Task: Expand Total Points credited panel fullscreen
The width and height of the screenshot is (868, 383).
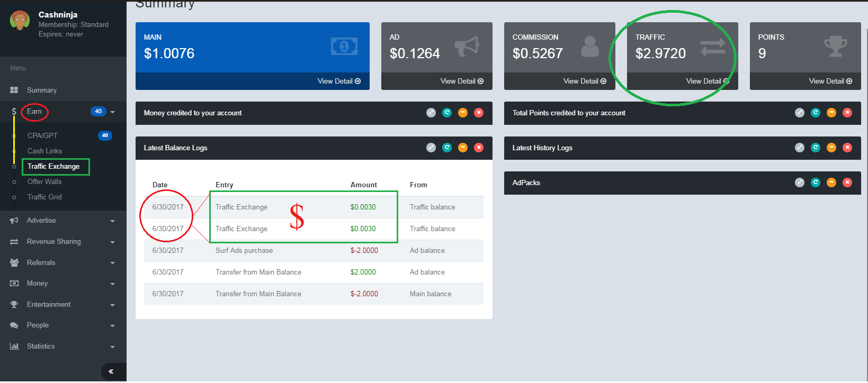Action: tap(800, 113)
